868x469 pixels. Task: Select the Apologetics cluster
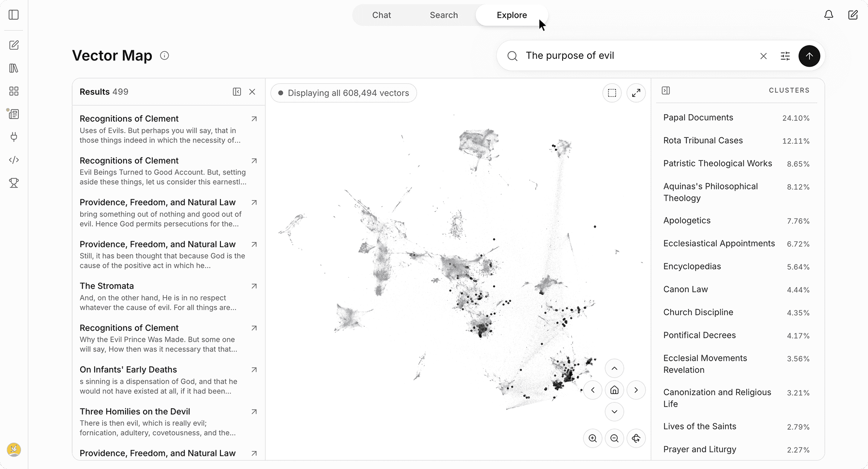pyautogui.click(x=737, y=220)
